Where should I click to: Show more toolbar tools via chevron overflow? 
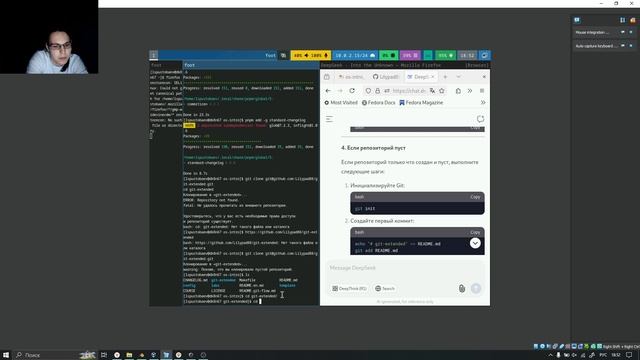(470, 91)
